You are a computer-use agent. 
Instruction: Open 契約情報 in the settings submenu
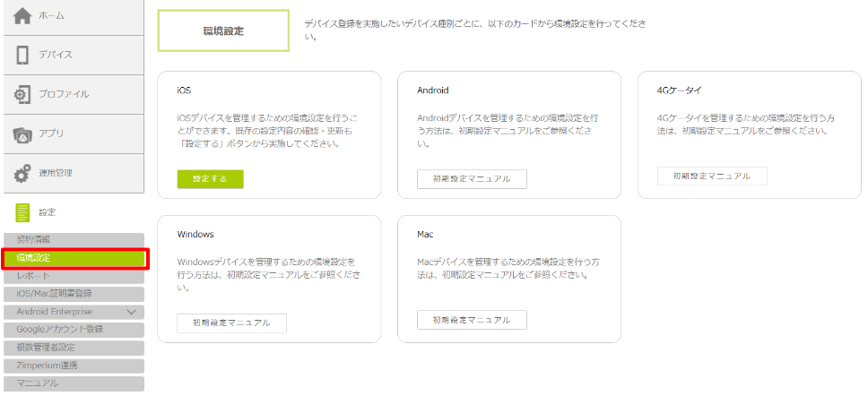click(34, 240)
